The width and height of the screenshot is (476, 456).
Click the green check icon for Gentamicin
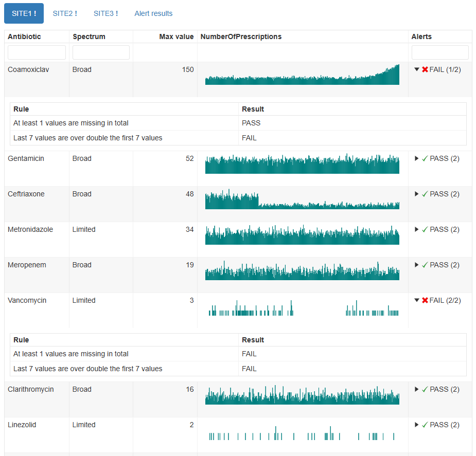[x=425, y=159]
